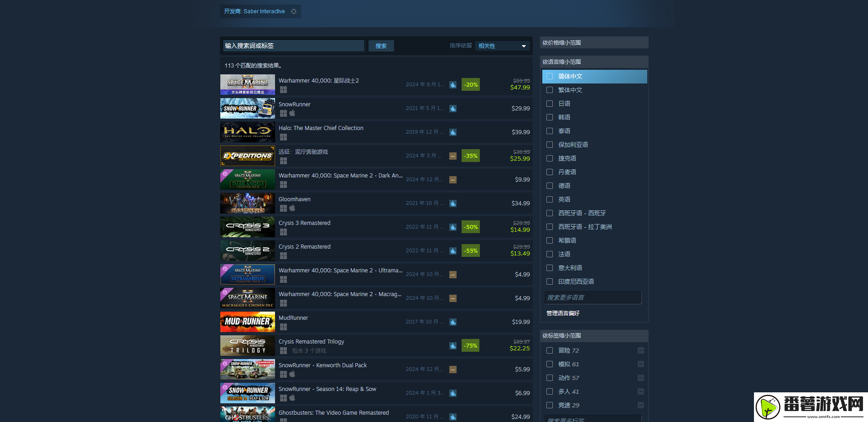Remove the Saber Interactive developer filter
This screenshot has width=868, height=422.
(x=294, y=11)
